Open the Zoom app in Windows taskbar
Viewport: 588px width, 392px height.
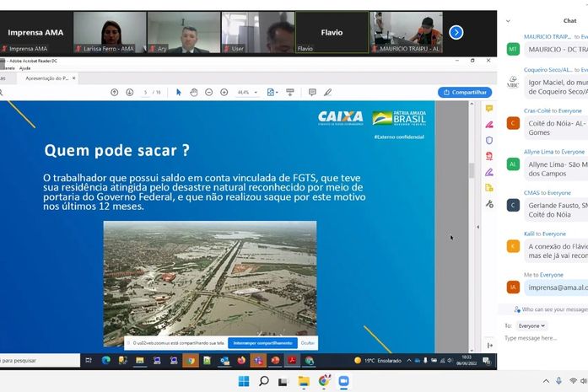(343, 381)
